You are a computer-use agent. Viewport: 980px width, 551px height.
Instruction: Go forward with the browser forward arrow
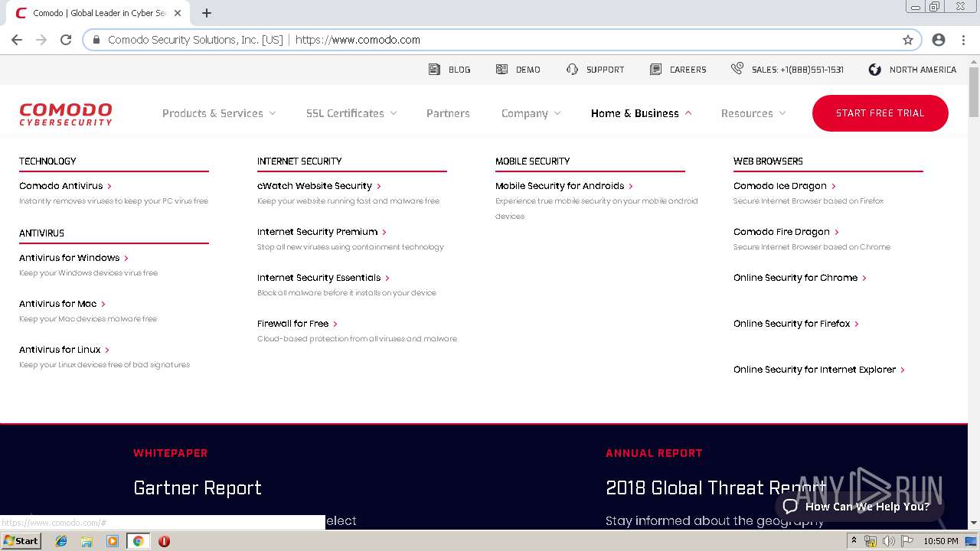point(41,40)
